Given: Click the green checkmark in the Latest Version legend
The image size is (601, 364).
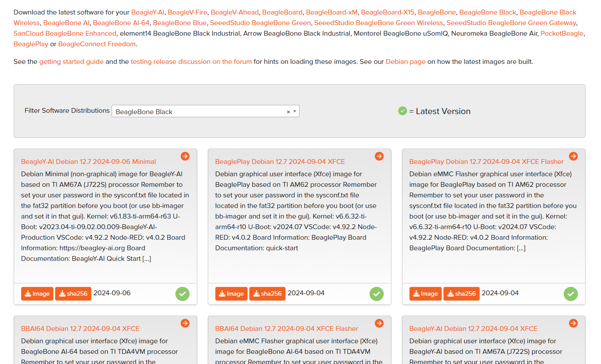Looking at the screenshot, I should point(402,111).
